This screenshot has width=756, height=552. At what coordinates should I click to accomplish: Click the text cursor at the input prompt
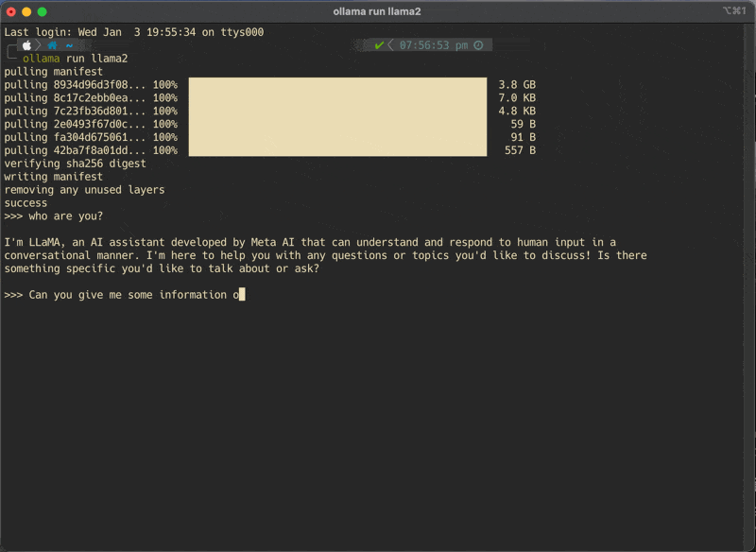tap(241, 295)
